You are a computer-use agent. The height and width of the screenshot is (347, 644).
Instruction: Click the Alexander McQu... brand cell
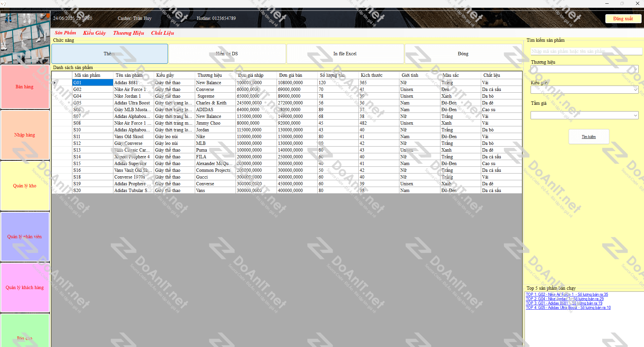tap(215, 163)
